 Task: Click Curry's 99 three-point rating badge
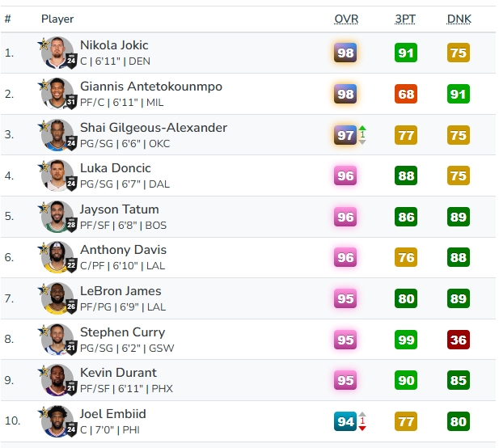[x=406, y=340]
